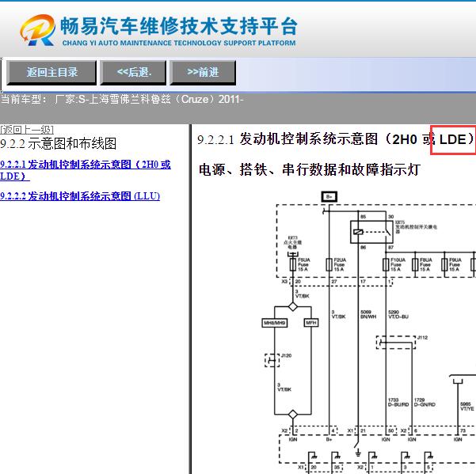
Task: Click the F2UA fuse symbol
Action: [329, 264]
